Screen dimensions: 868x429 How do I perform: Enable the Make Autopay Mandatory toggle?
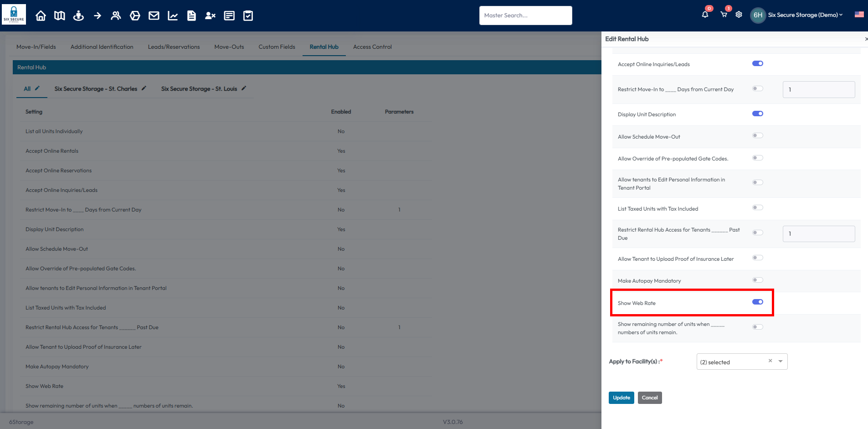(x=757, y=280)
